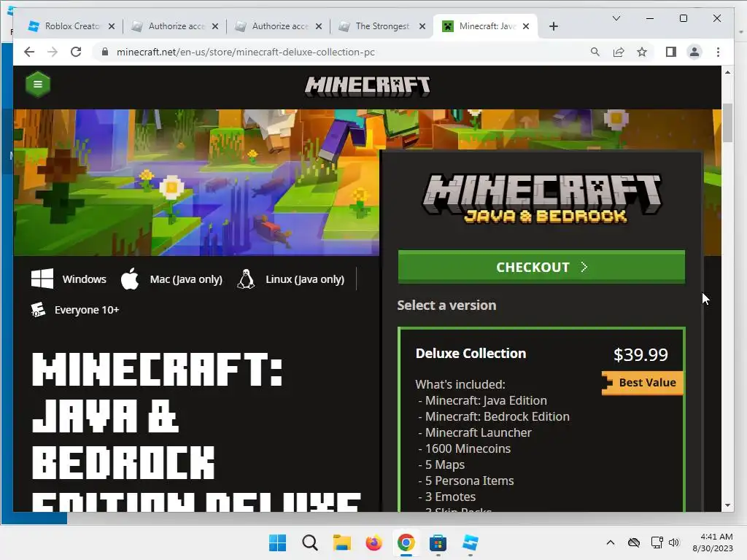The height and width of the screenshot is (560, 747).
Task: Click 'Everyone 10+' rating text
Action: tap(87, 310)
